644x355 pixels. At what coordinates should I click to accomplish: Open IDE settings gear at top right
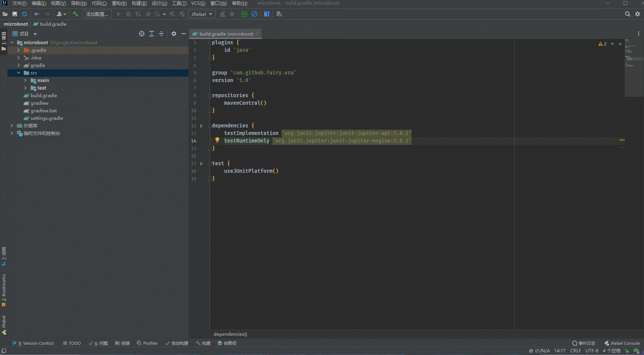point(638,14)
